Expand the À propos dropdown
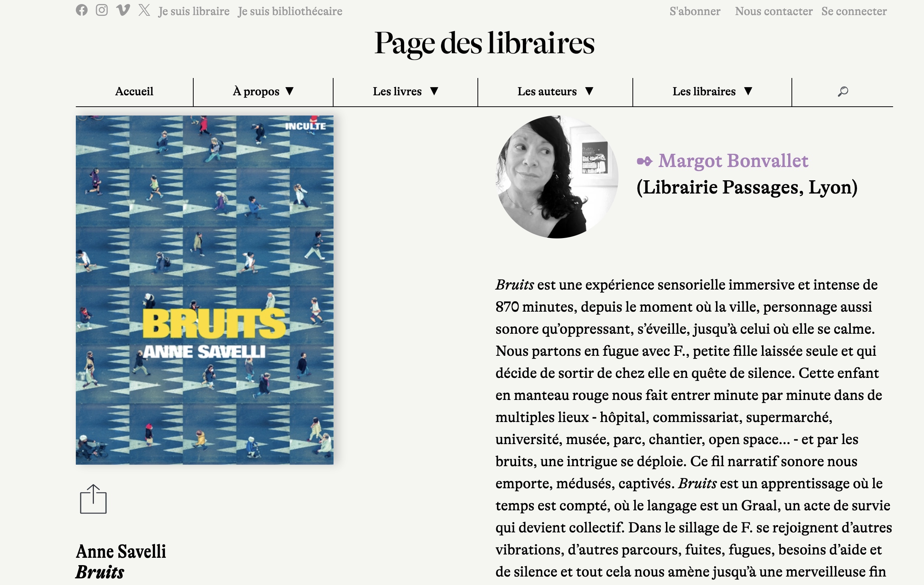This screenshot has width=924, height=585. pos(263,91)
